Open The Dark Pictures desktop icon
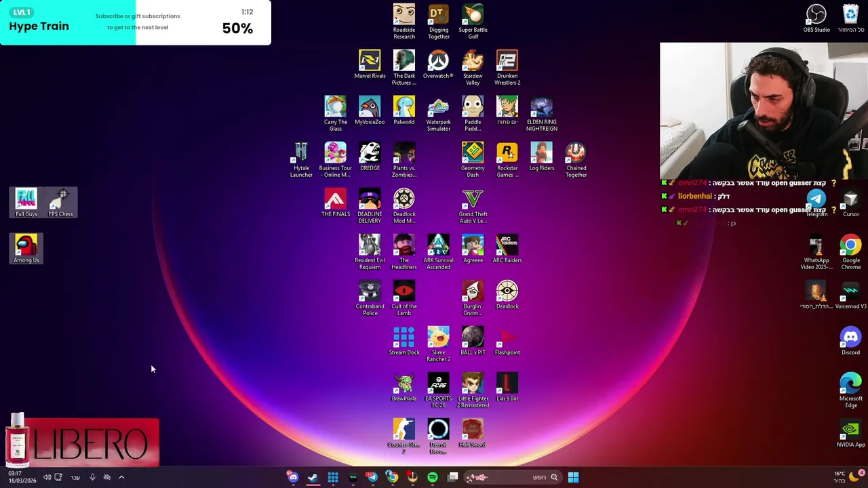868x488 pixels. tap(404, 68)
